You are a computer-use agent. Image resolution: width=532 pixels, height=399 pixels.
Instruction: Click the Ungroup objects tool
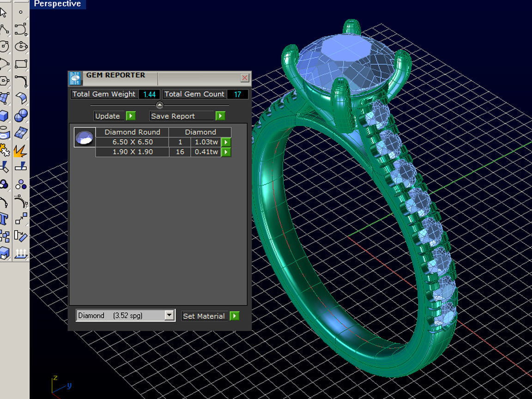tap(21, 184)
